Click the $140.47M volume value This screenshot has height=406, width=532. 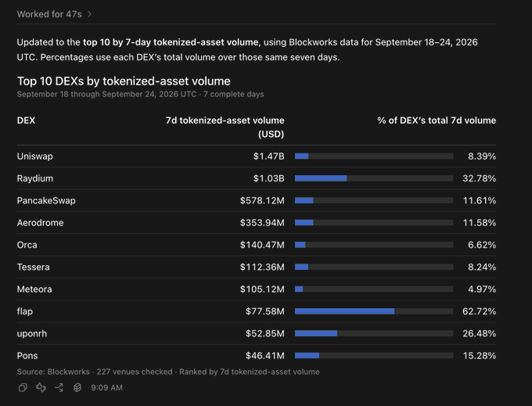262,245
